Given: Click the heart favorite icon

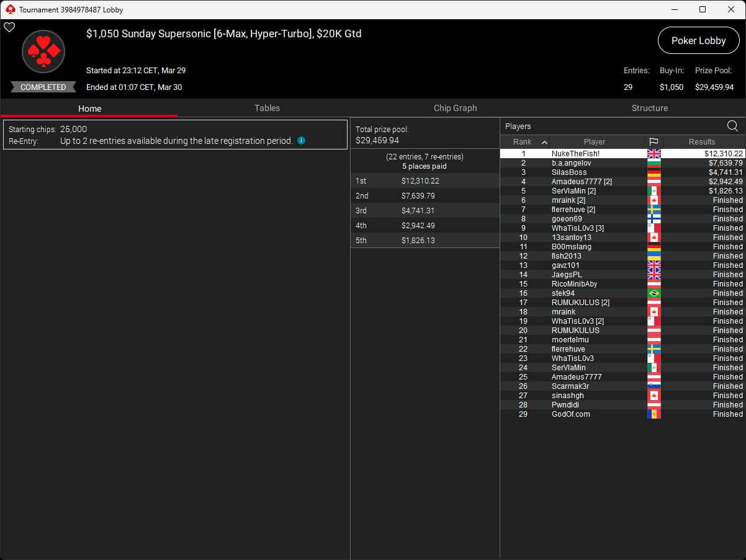Looking at the screenshot, I should tap(9, 27).
